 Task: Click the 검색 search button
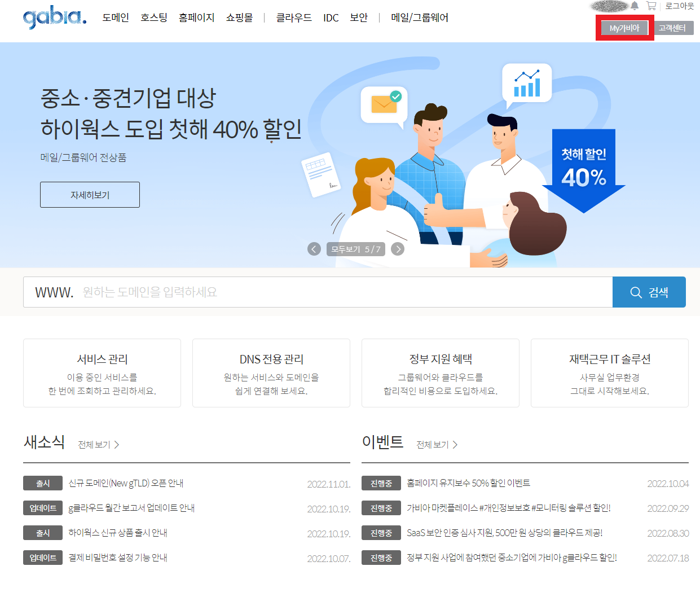(x=649, y=292)
